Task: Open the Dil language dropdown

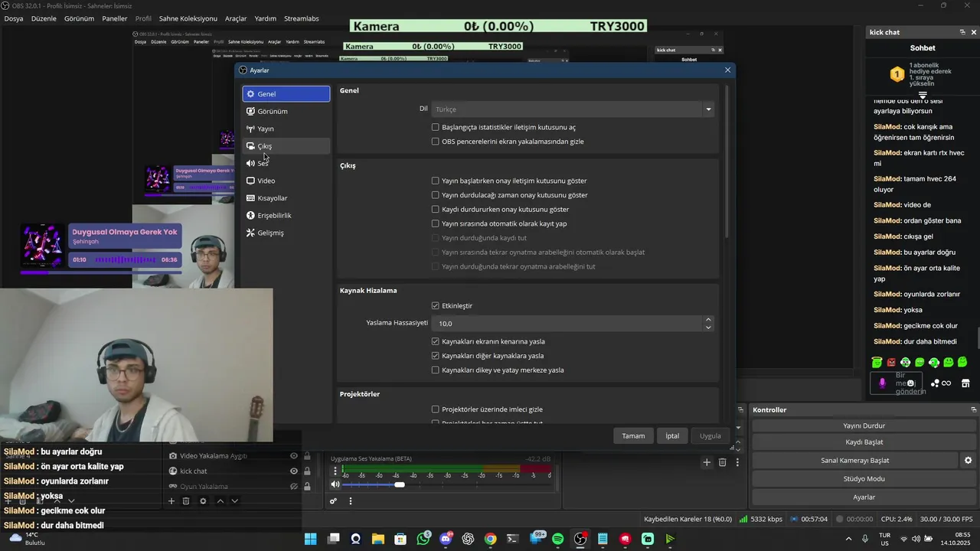Action: [573, 109]
